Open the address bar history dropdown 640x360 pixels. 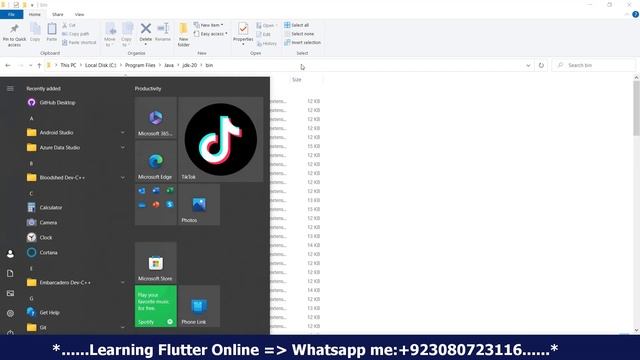(528, 65)
